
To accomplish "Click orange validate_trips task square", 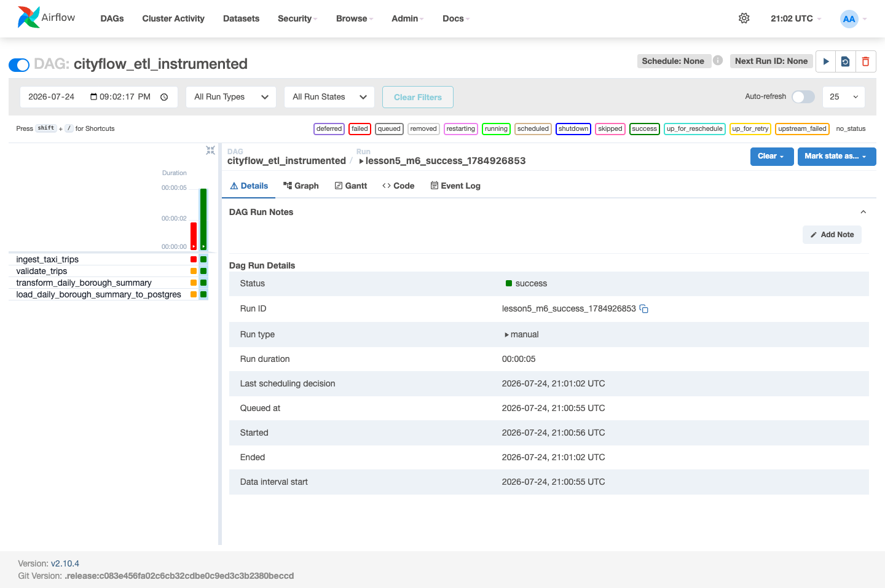I will 194,271.
